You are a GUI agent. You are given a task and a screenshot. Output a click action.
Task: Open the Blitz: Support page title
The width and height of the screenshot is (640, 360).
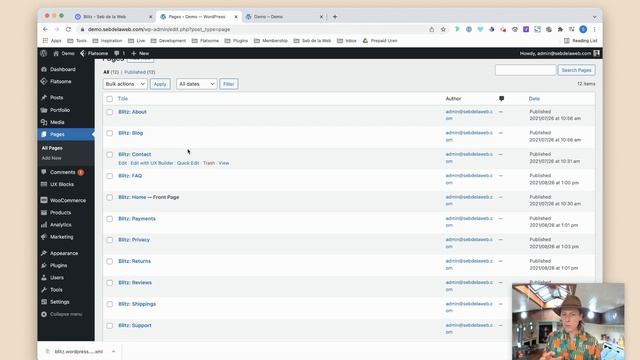coord(135,326)
